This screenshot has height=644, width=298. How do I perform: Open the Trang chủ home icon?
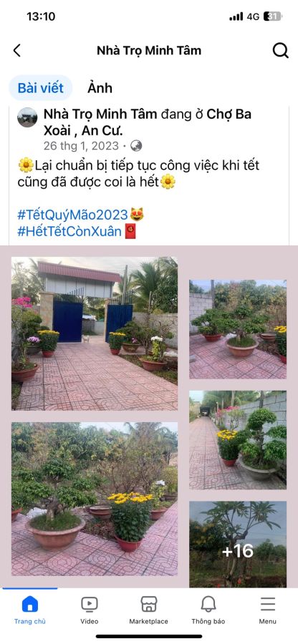pyautogui.click(x=30, y=605)
